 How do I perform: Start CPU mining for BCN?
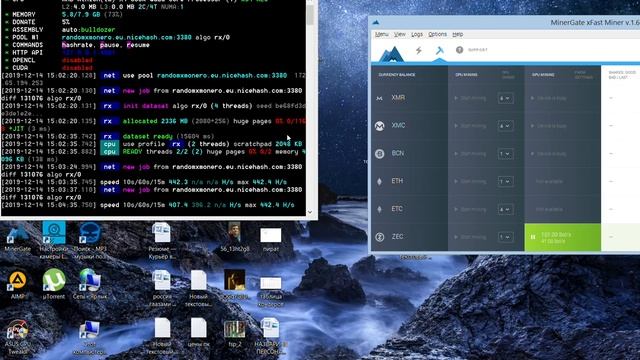(x=470, y=154)
